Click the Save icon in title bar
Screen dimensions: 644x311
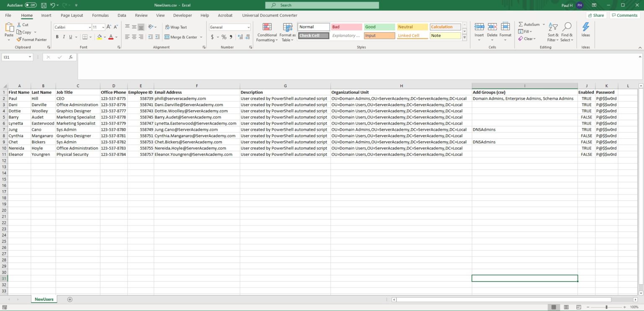44,5
